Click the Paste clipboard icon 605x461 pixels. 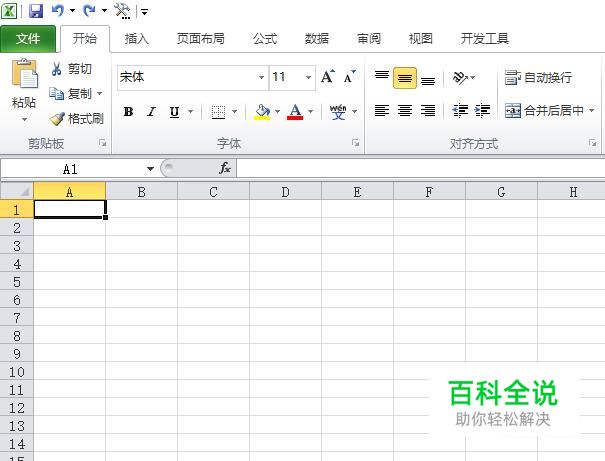pos(25,74)
